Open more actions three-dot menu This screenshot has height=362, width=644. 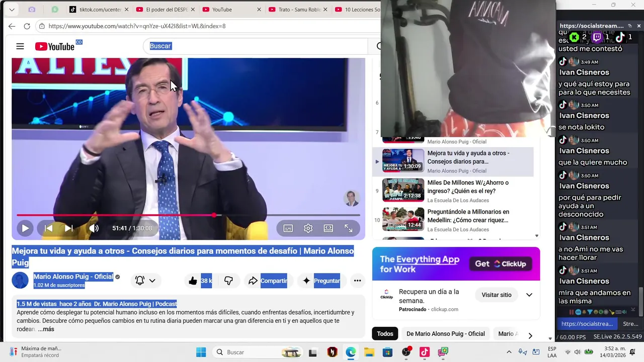click(357, 281)
